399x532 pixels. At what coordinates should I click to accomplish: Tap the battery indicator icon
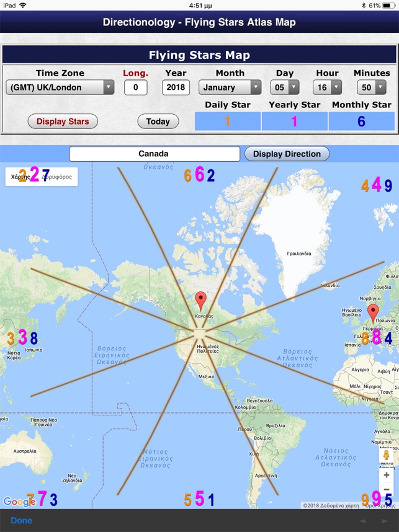point(388,6)
